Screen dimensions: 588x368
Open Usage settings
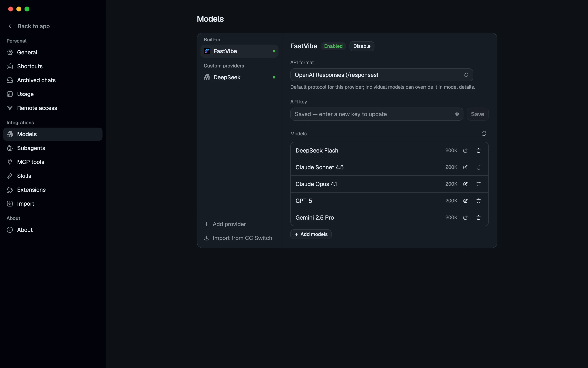tap(53, 94)
